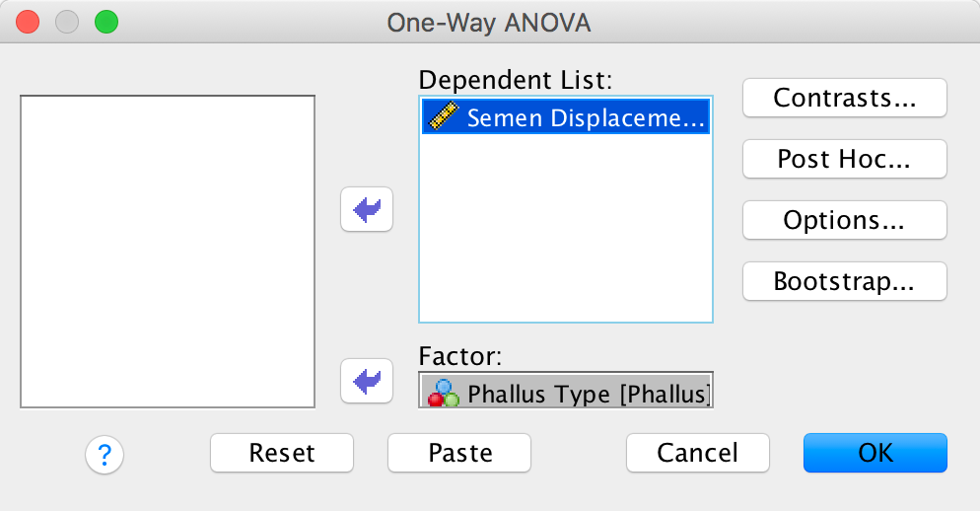This screenshot has width=980, height=511.
Task: Minimize the dialog with the yellow button
Action: tap(66, 22)
